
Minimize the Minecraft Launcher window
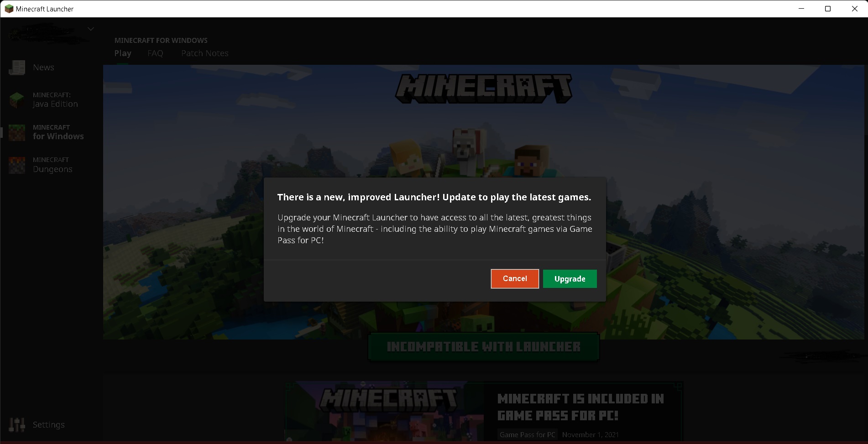pyautogui.click(x=801, y=9)
